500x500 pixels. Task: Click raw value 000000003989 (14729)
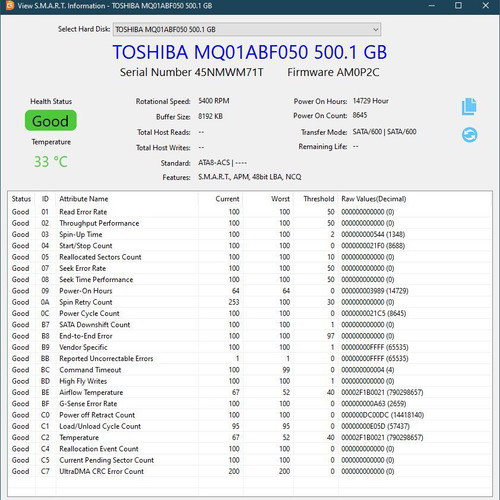pos(375,291)
